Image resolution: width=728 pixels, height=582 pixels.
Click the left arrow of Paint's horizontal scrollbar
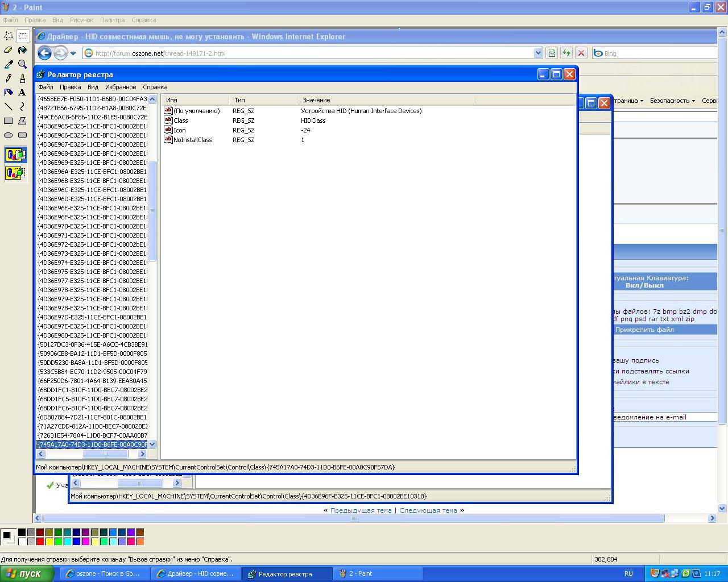(x=38, y=518)
